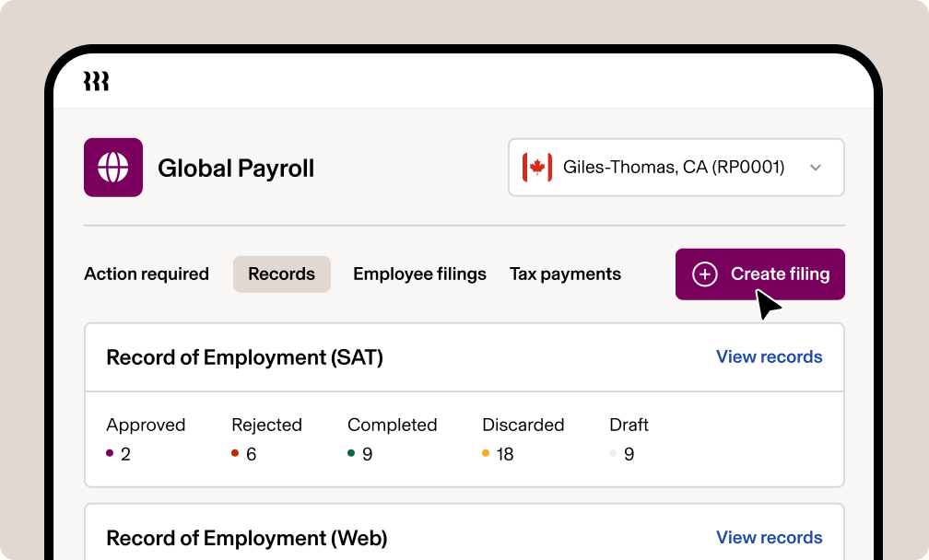
Task: Click the Create filing button
Action: coord(759,274)
